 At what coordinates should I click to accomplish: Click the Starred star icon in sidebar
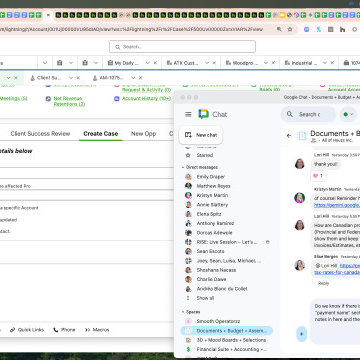pyautogui.click(x=188, y=155)
